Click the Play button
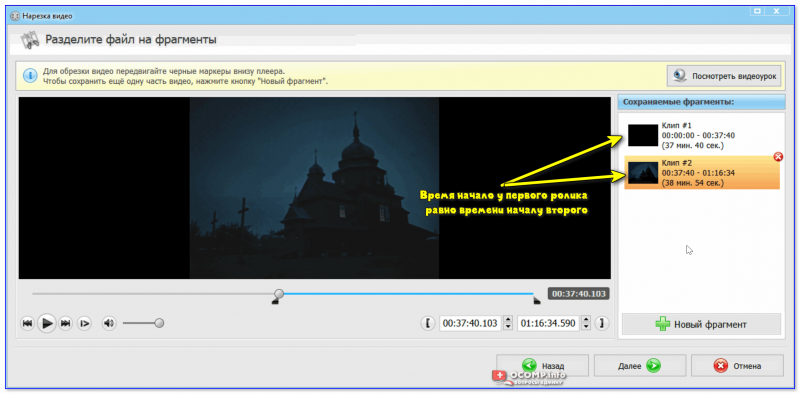800x394 pixels. tap(46, 323)
